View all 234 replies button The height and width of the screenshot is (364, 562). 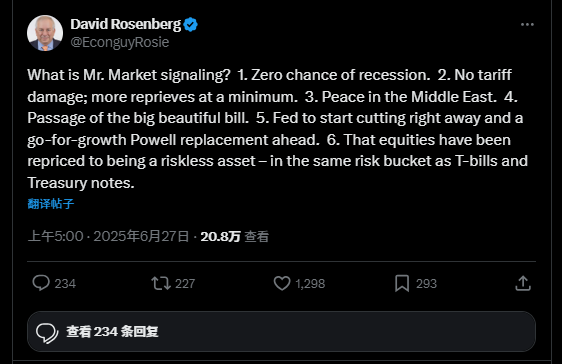pyautogui.click(x=281, y=331)
